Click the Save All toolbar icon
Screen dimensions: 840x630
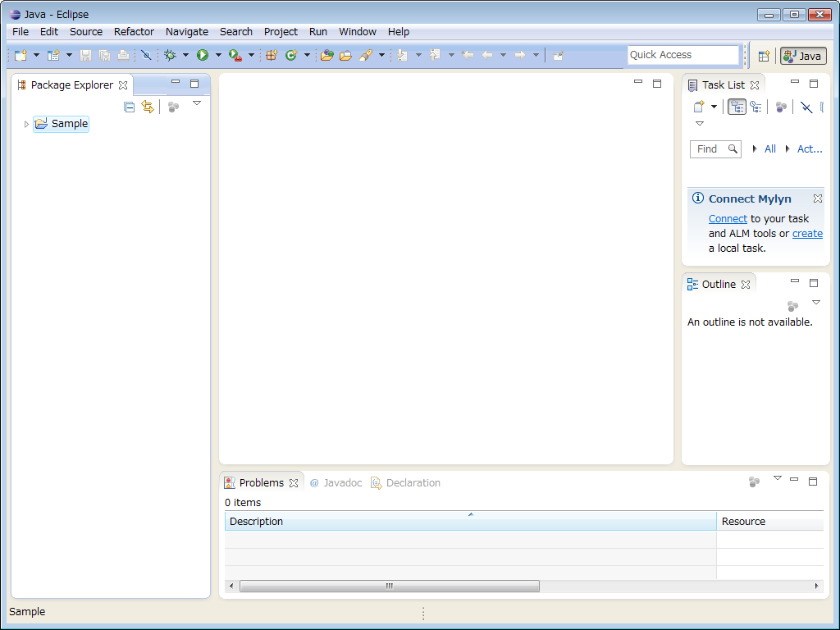pyautogui.click(x=104, y=55)
